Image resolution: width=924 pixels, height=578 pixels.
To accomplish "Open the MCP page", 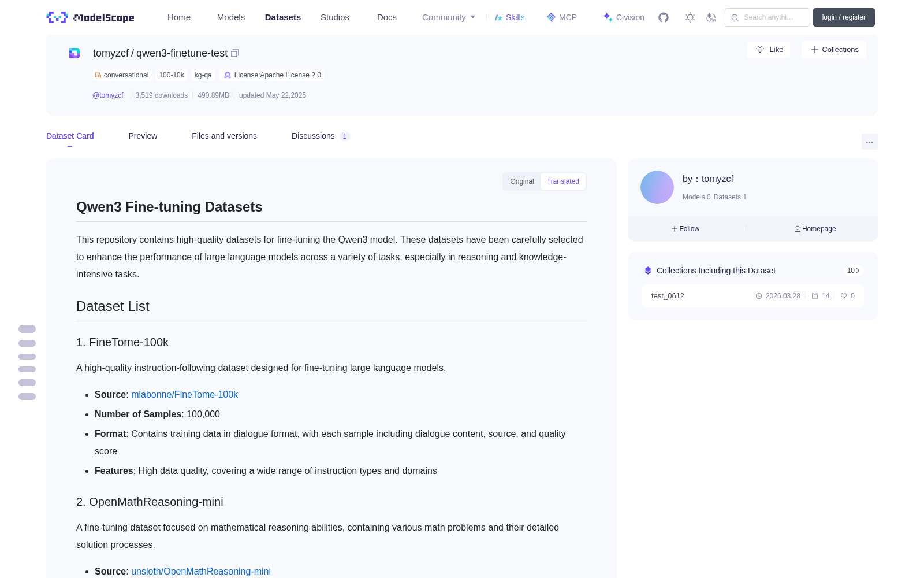I will point(562,17).
